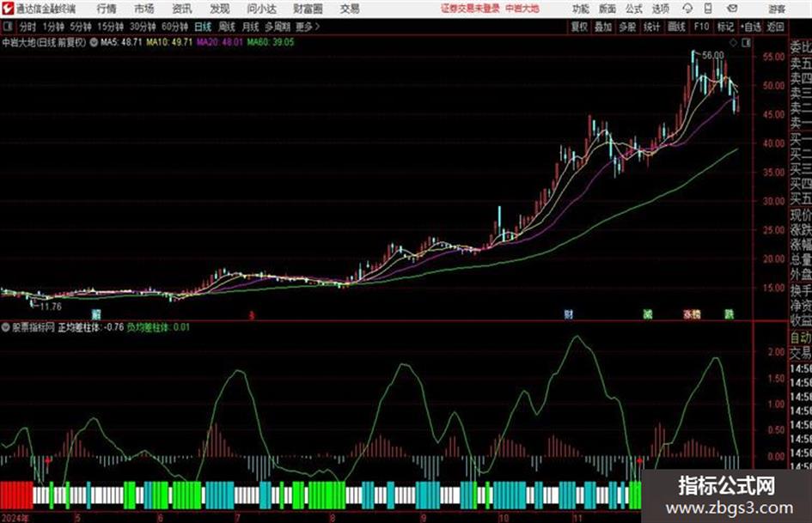Image resolution: width=812 pixels, height=523 pixels.
Task: Click the 56.00 high price label
Action: [x=713, y=55]
